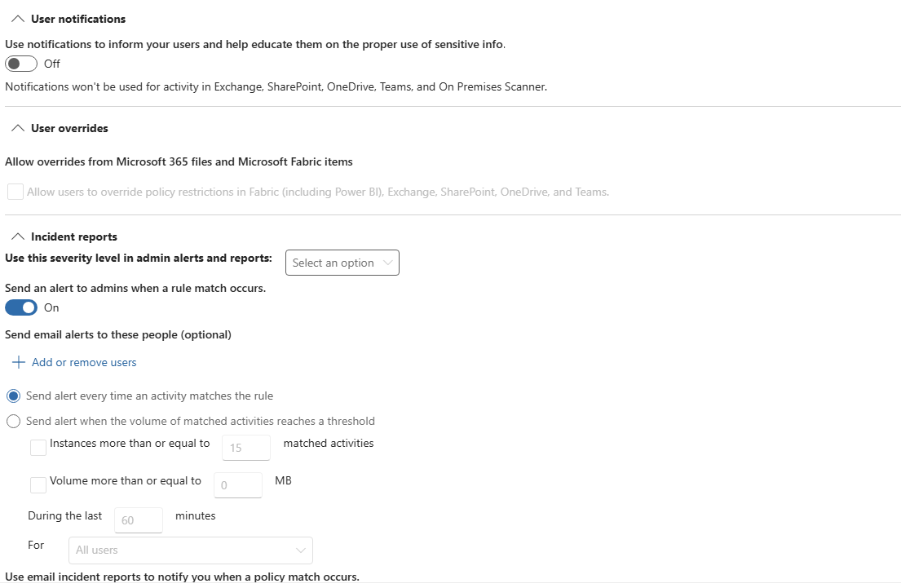Collapse the User overrides section chevron
Viewport: 901px width, 588px height.
pos(18,128)
